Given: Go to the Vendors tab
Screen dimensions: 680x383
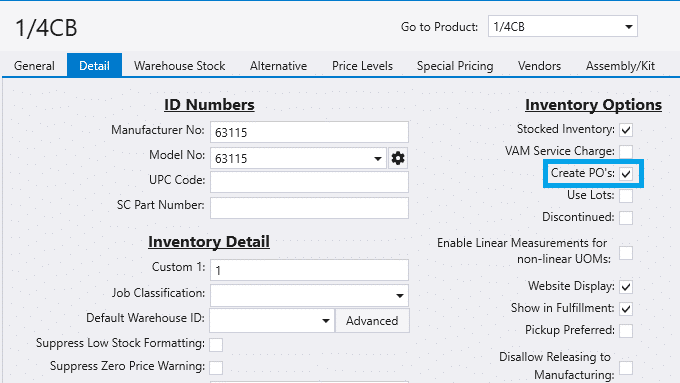Looking at the screenshot, I should click(x=539, y=66).
